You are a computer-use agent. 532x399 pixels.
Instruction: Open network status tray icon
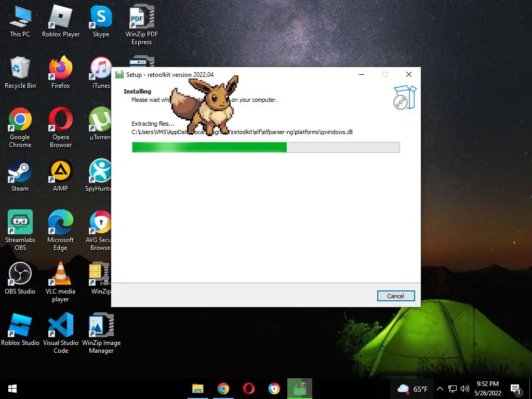(453, 389)
